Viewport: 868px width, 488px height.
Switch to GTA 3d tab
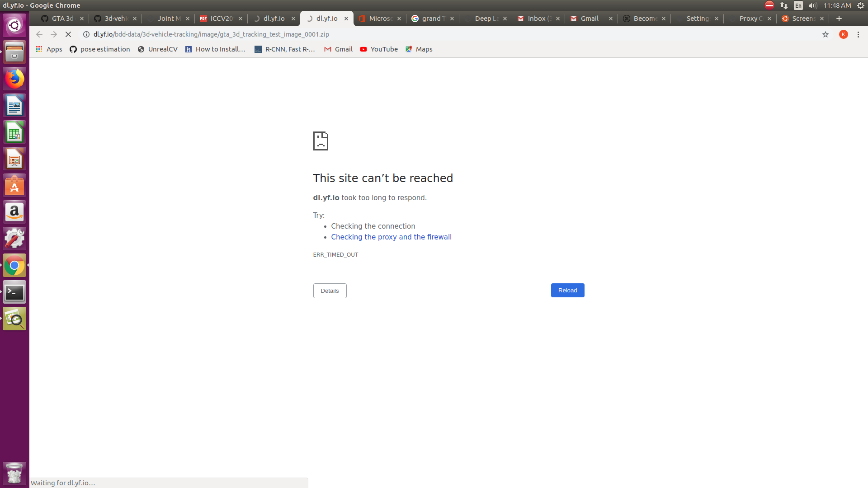pos(57,19)
